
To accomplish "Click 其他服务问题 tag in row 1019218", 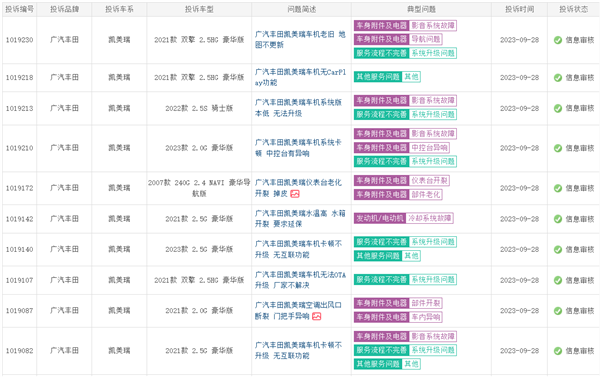I will coord(378,77).
